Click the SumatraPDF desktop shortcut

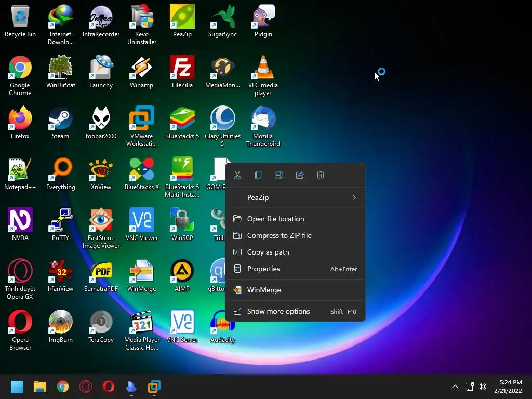tap(101, 275)
